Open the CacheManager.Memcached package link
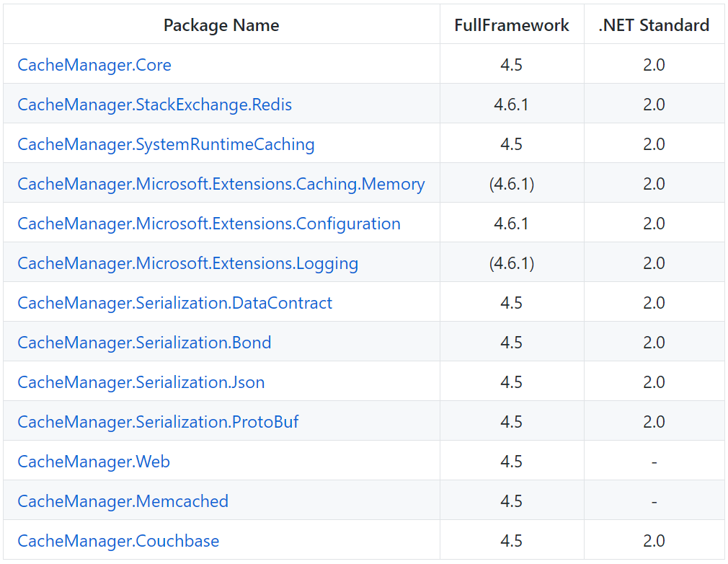This screenshot has height=564, width=728. click(x=123, y=501)
